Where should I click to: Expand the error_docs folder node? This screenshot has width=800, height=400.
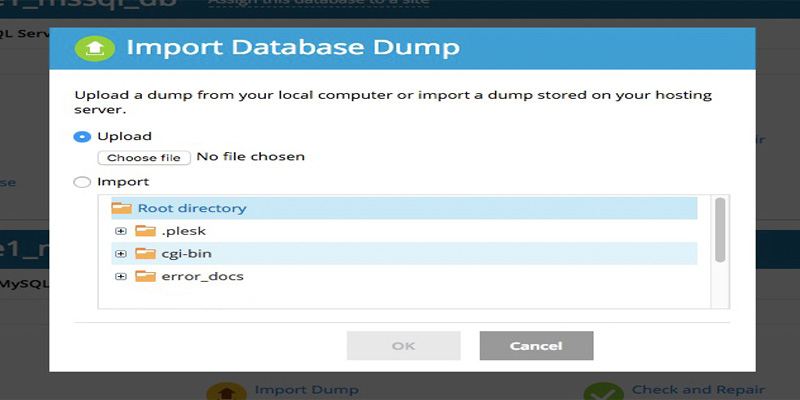(121, 276)
